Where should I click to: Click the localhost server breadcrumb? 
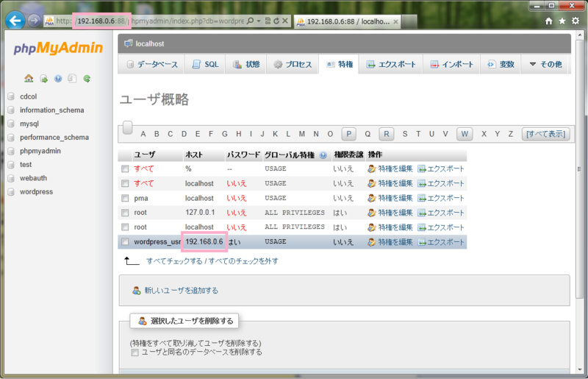150,44
